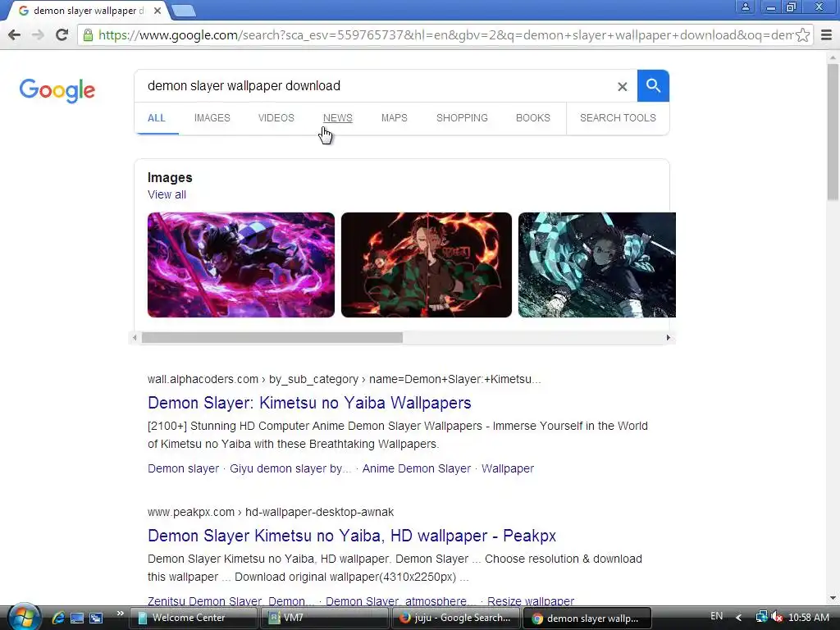Click the Anime Demon Slayer sublink
Viewport: 840px width, 630px height.
click(416, 468)
